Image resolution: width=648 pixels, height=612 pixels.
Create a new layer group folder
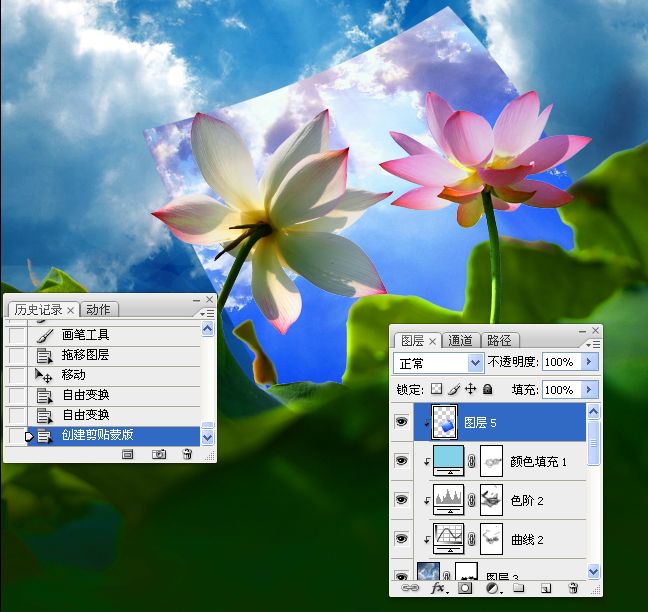click(x=519, y=590)
